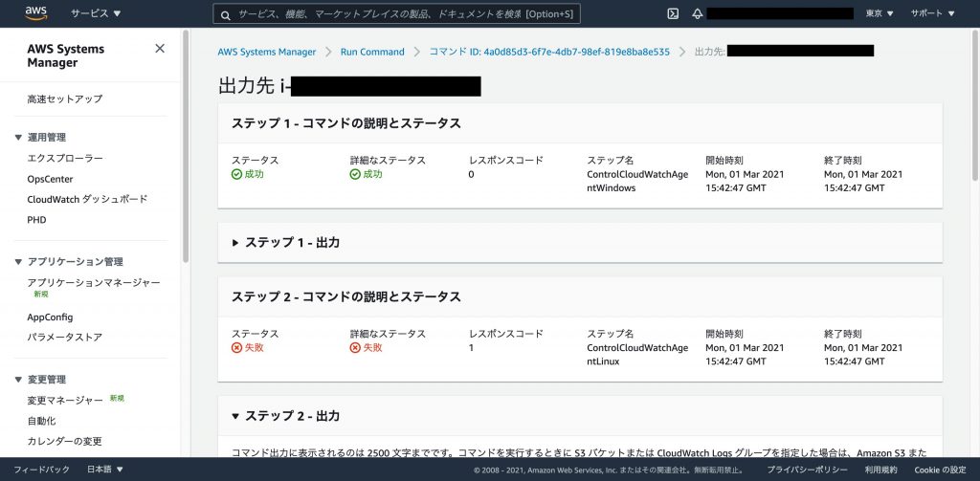Click the sidebar vertical scrollbar
980x481 pixels.
pyautogui.click(x=186, y=146)
